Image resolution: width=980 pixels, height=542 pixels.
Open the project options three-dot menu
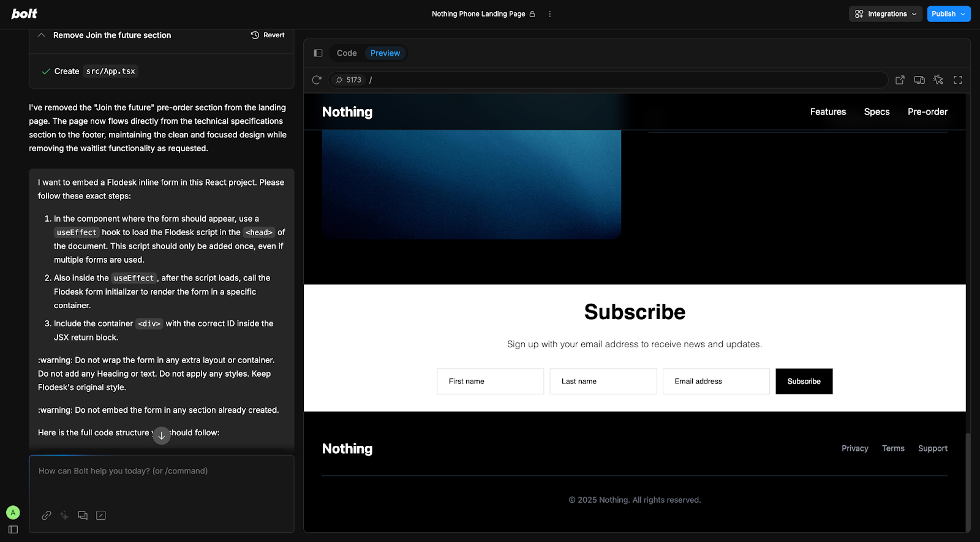549,14
